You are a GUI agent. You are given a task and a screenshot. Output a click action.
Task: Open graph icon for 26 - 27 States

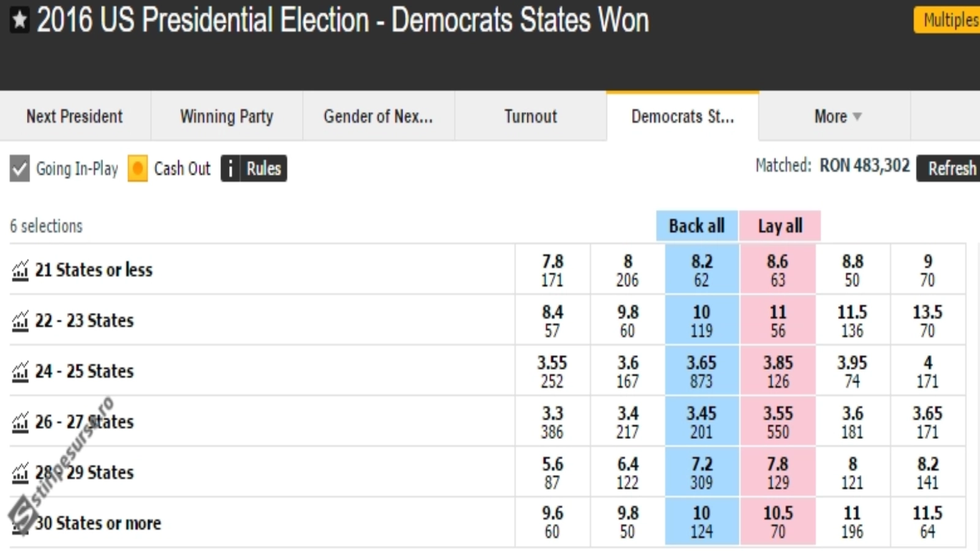click(20, 422)
